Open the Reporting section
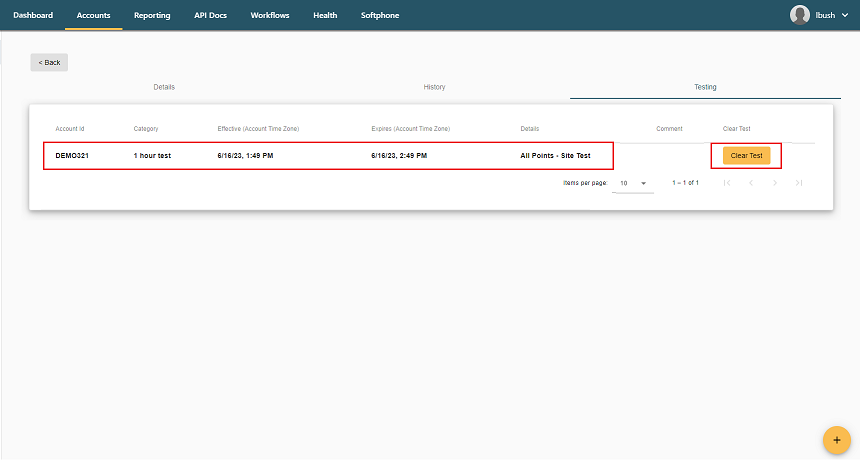This screenshot has width=860, height=460. 152,15
